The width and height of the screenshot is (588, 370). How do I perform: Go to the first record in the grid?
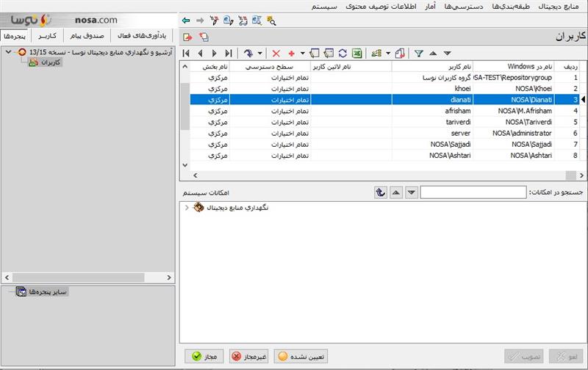click(x=186, y=53)
